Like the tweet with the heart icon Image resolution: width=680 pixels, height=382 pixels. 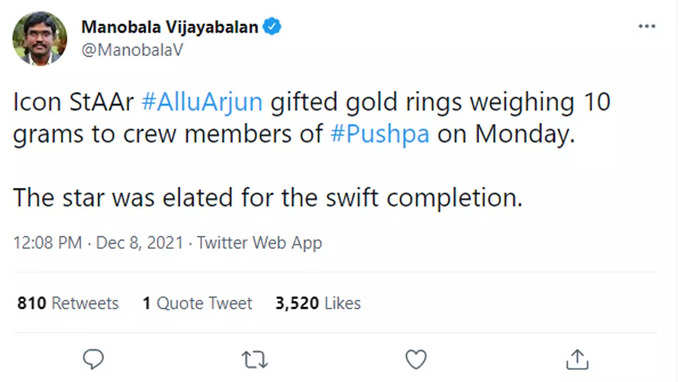coord(416,359)
